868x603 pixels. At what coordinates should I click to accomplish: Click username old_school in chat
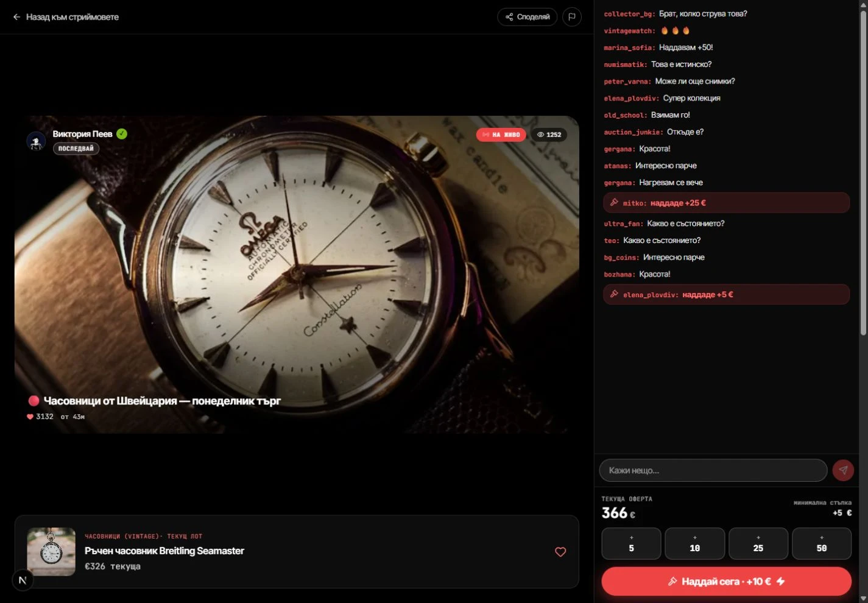point(625,115)
